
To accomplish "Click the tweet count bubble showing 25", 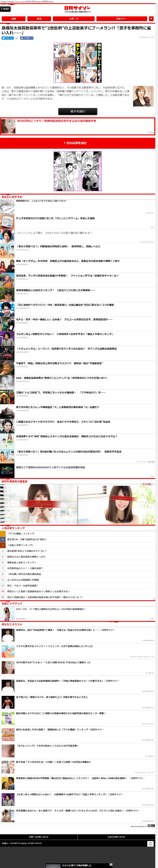I will 16,38.
